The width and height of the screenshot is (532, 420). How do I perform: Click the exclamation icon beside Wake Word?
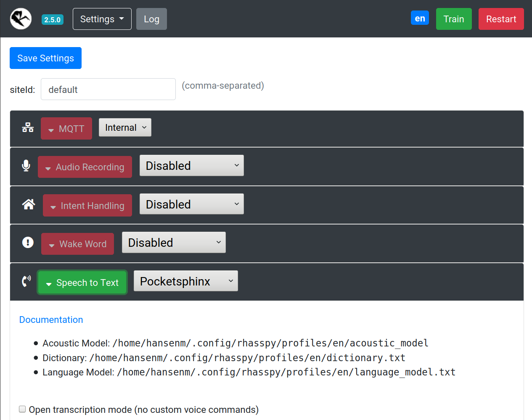pyautogui.click(x=27, y=243)
